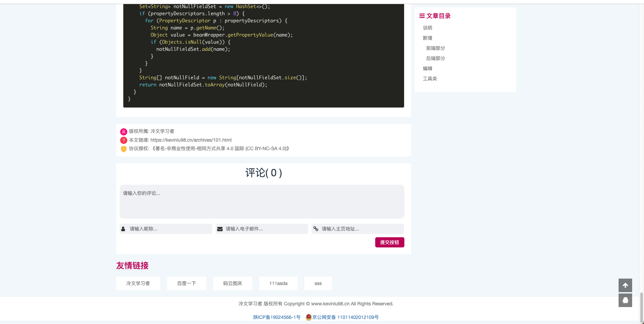Click the 文章目录 title
644x324 pixels.
pos(438,16)
